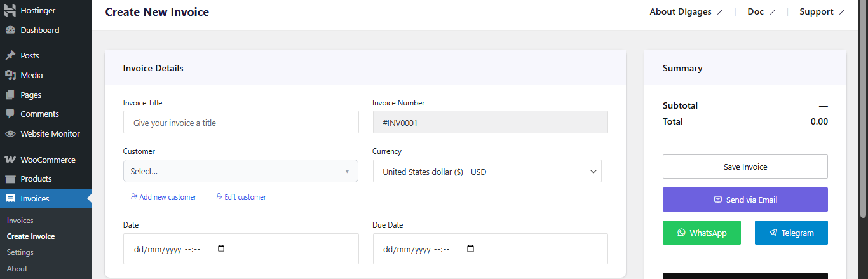Open the About submenu item
Screen dimensions: 868x279
pos(17,269)
